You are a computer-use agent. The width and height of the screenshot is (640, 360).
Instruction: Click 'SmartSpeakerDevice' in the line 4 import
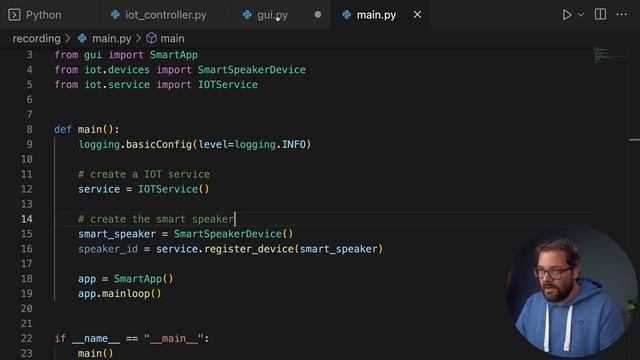coord(252,70)
